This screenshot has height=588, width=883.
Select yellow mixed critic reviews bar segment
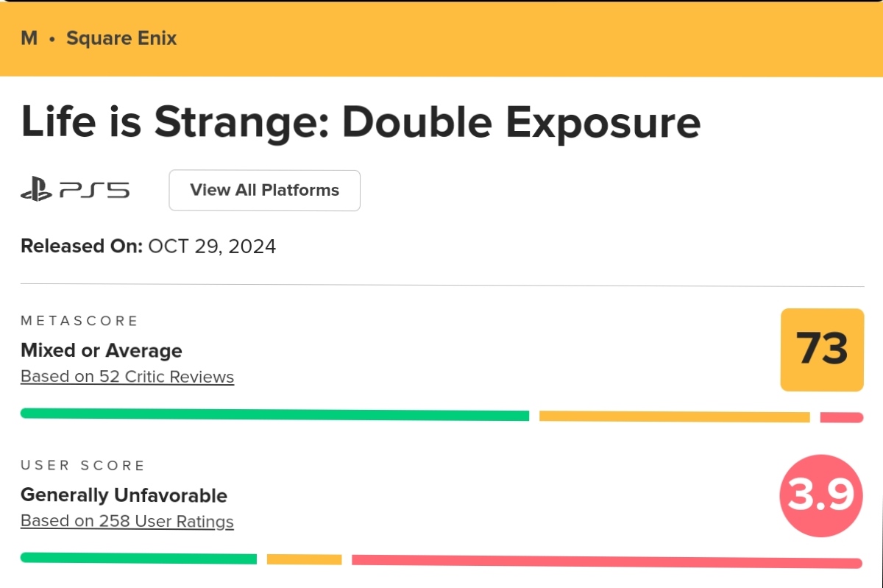(674, 417)
